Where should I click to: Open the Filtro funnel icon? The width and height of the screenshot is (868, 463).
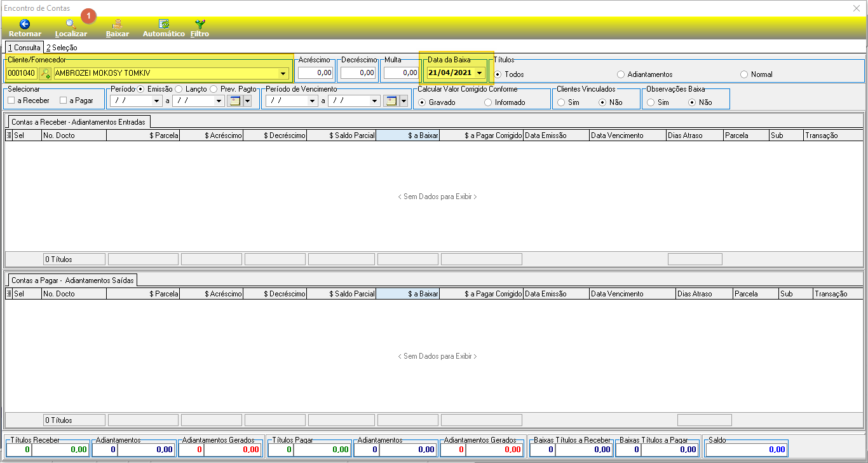(x=200, y=24)
